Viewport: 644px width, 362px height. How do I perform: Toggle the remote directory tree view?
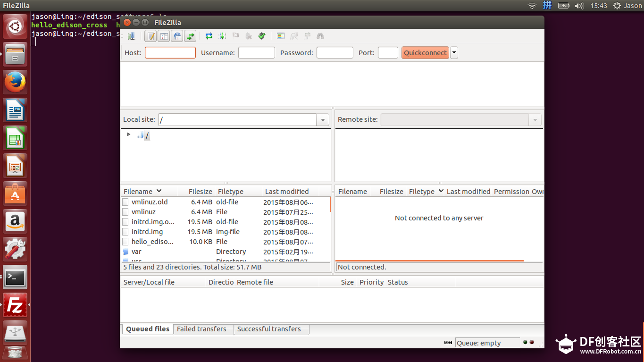pyautogui.click(x=177, y=36)
